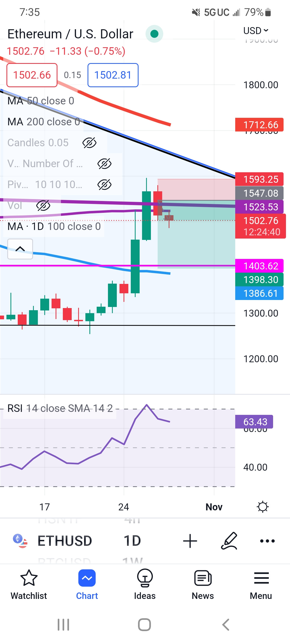This screenshot has width=290, height=644.
Task: Tap the grey 1547.08 price label
Action: (259, 193)
